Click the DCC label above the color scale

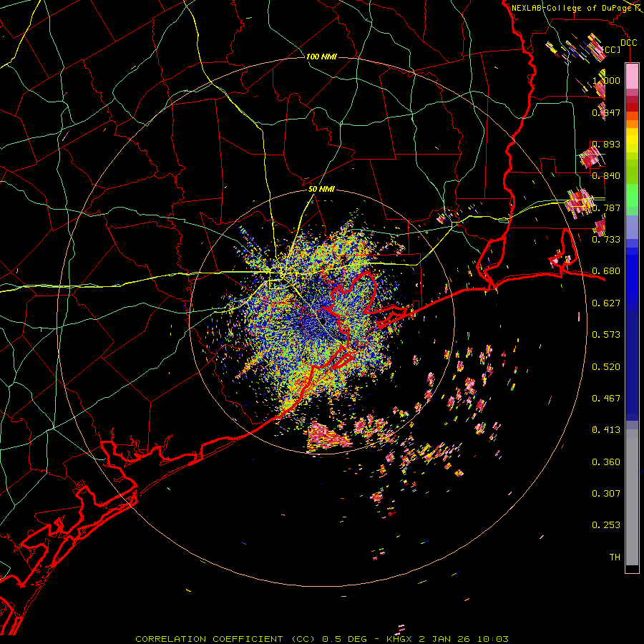628,43
